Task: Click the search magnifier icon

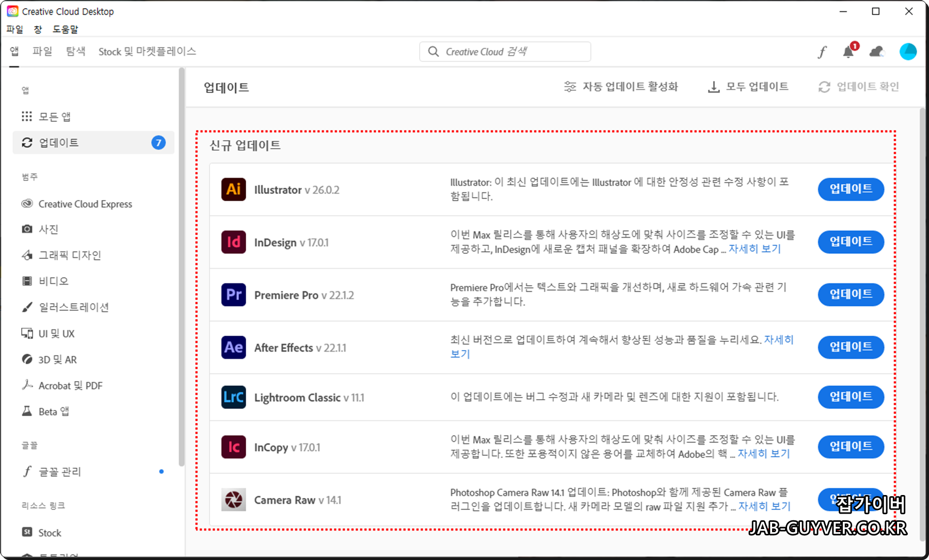Action: pos(434,52)
